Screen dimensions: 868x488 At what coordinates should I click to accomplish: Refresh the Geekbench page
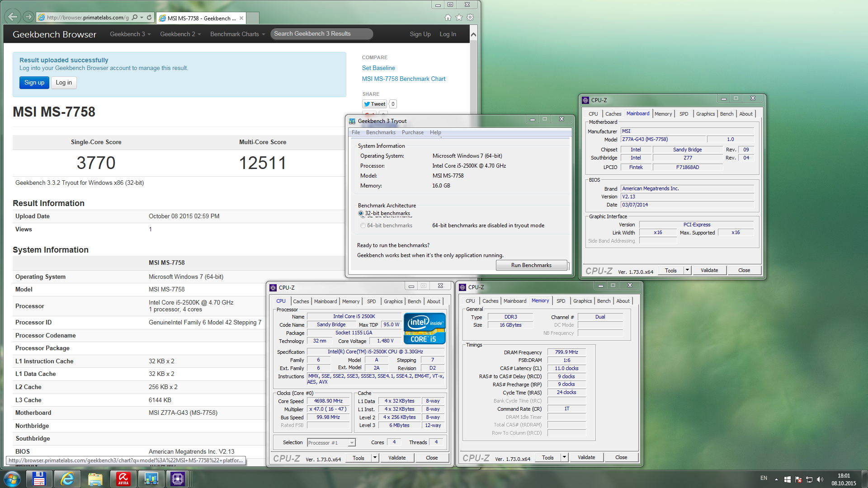[x=149, y=18]
